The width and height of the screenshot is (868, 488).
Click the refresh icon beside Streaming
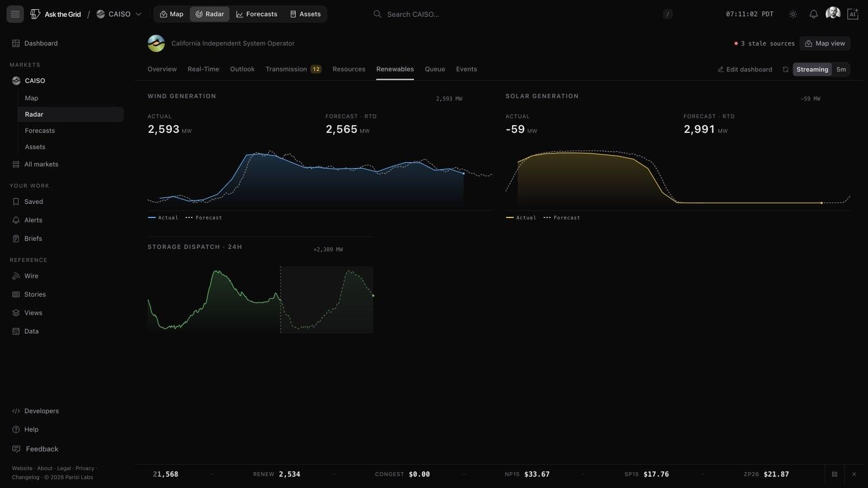(x=785, y=69)
